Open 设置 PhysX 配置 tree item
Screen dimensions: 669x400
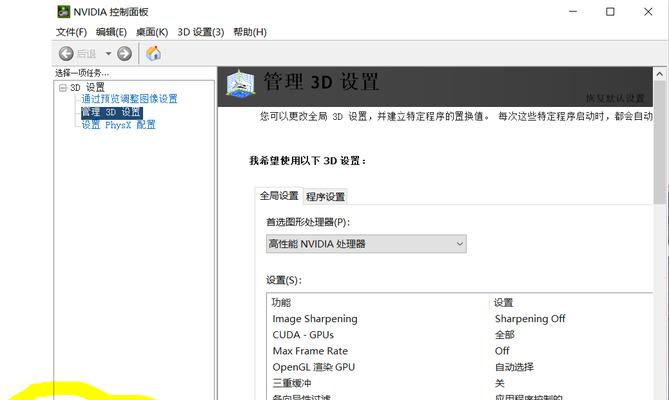point(119,125)
